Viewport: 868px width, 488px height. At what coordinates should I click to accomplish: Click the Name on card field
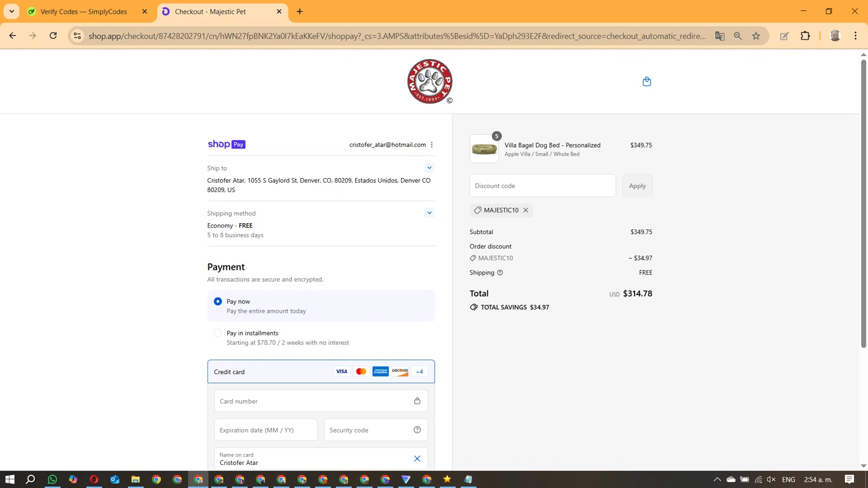[x=321, y=459]
